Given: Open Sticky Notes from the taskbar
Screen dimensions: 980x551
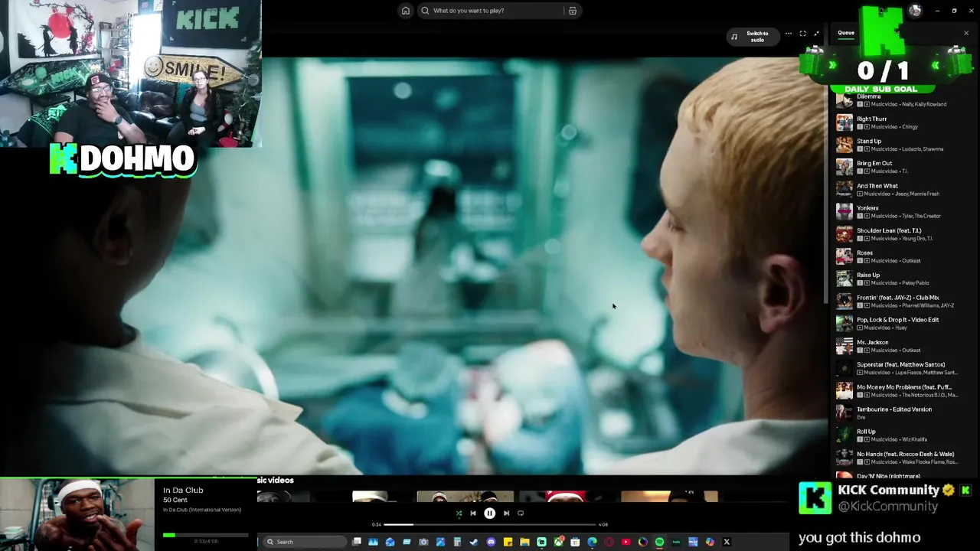Looking at the screenshot, I should pyautogui.click(x=508, y=542).
